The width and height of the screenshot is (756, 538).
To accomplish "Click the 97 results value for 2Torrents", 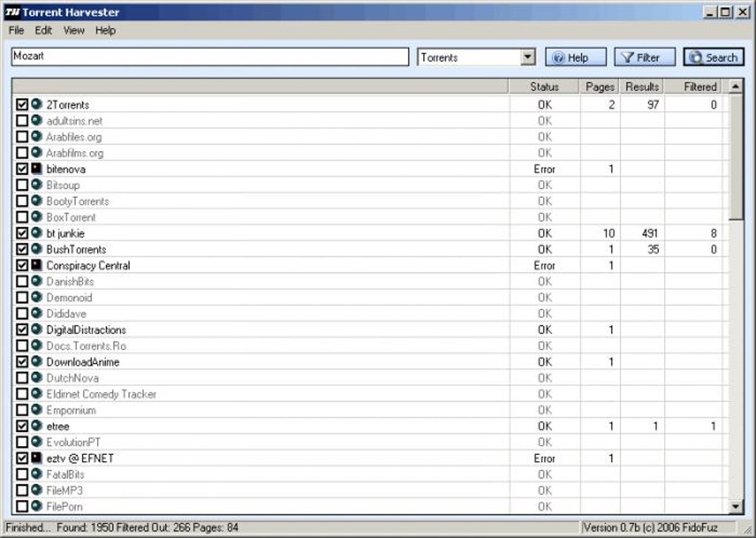I will [652, 104].
